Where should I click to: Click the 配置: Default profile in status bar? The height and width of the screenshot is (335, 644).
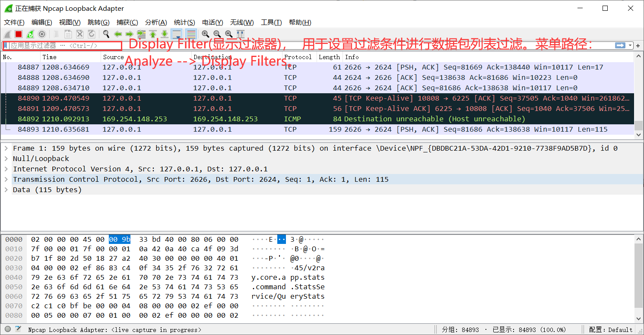pos(610,329)
